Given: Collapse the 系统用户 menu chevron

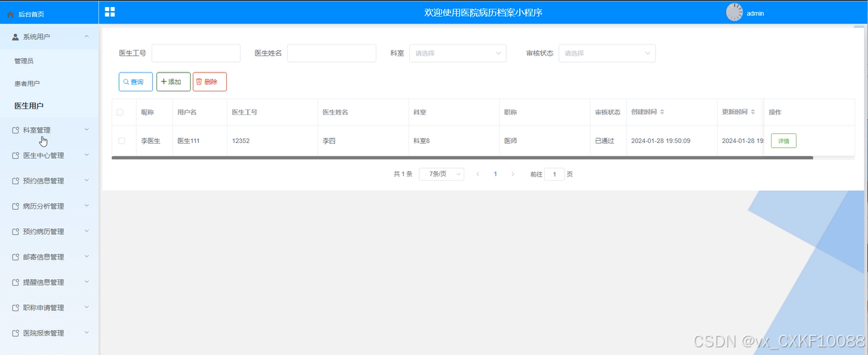Looking at the screenshot, I should click(x=86, y=36).
